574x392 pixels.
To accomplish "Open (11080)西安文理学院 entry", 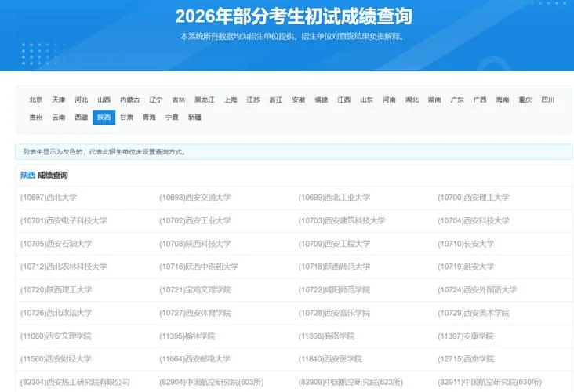I will tap(56, 336).
